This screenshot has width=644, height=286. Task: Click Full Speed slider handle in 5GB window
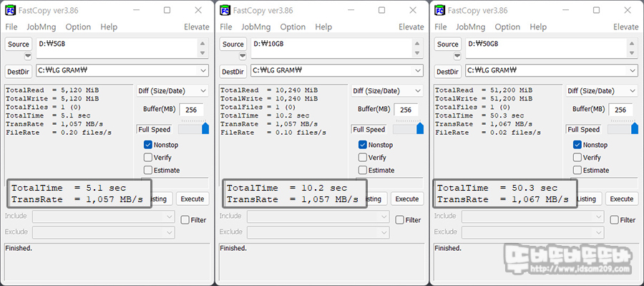205,128
